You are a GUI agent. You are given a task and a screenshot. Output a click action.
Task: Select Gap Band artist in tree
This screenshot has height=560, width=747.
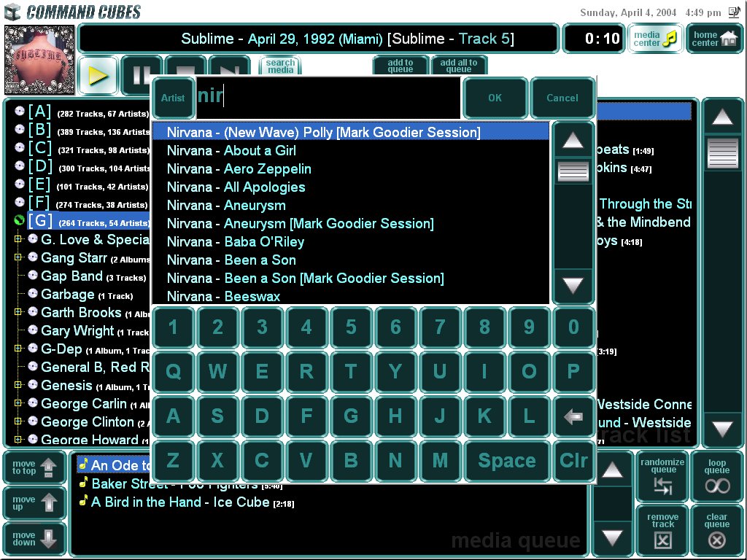coord(93,276)
